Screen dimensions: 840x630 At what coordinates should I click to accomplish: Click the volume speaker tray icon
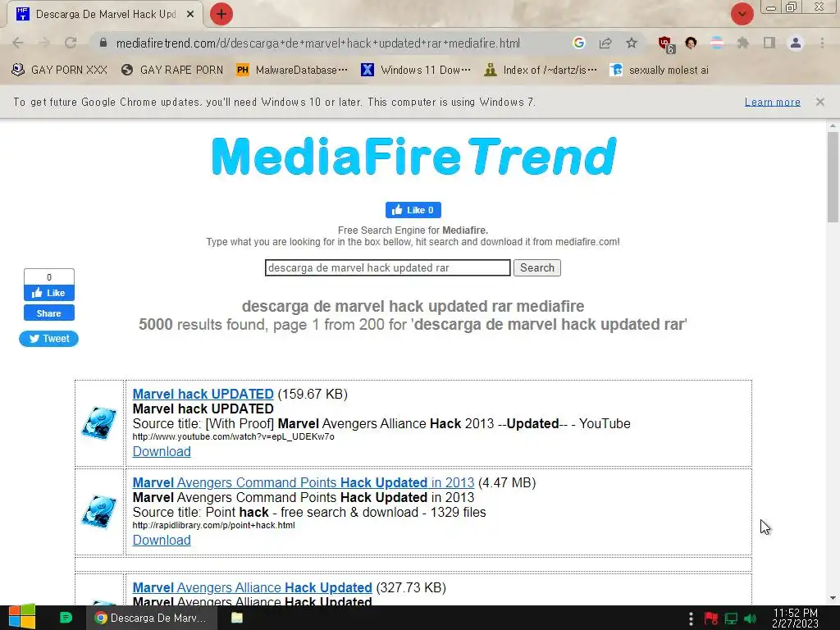[750, 619]
